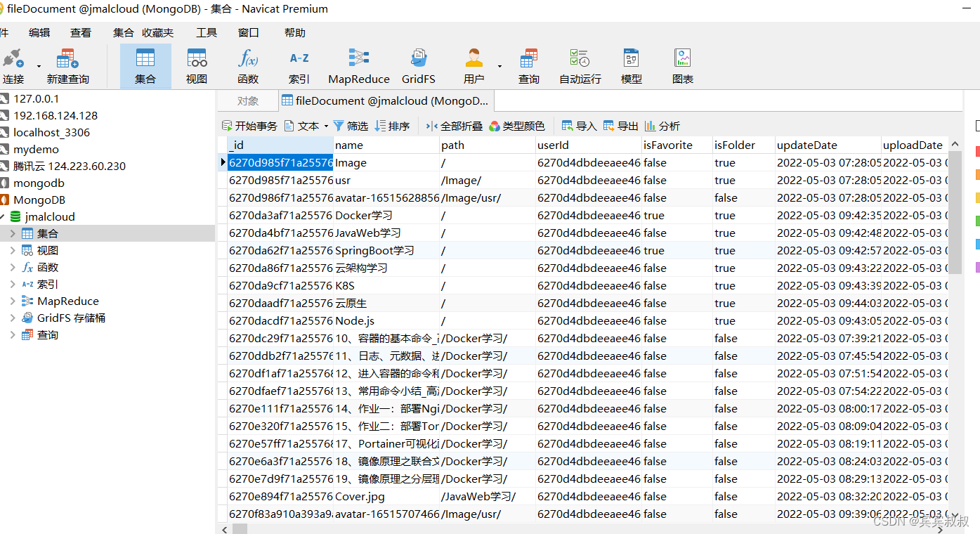Click 开始事务 (Begin Transaction) button
Viewport: 980px width, 534px height.
click(x=249, y=126)
